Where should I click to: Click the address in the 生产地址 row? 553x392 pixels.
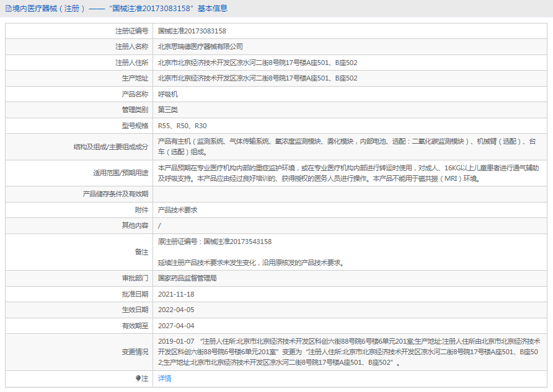[257, 78]
